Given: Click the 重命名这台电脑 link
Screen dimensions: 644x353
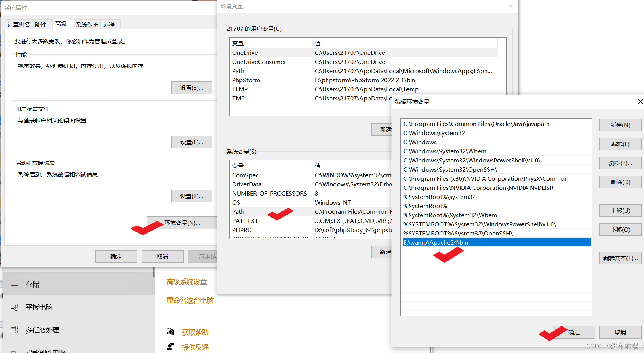Looking at the screenshot, I should click(x=190, y=300).
